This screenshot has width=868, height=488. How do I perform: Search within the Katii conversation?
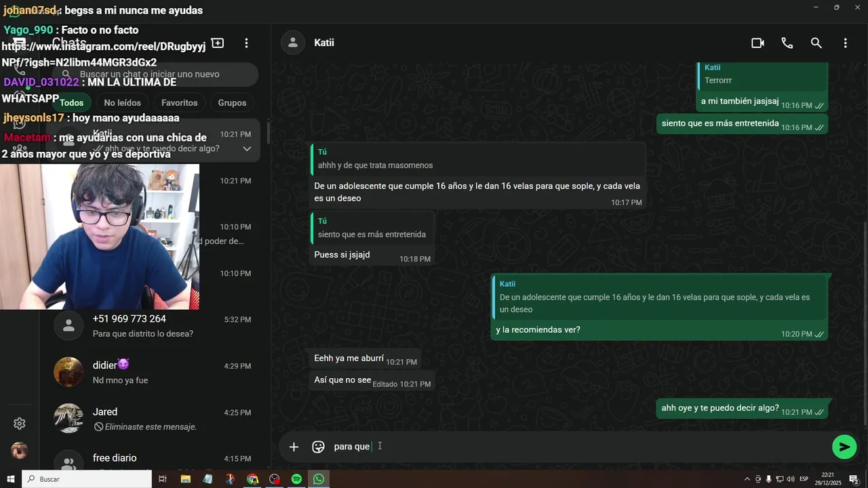coord(816,43)
